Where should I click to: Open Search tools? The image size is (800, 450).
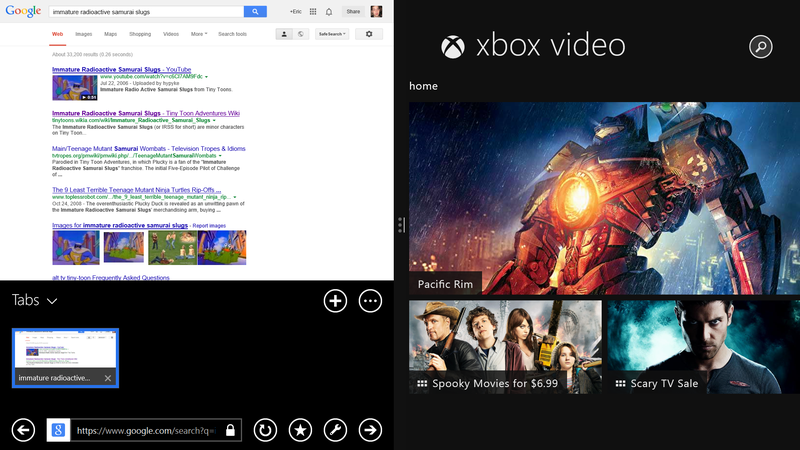232,34
